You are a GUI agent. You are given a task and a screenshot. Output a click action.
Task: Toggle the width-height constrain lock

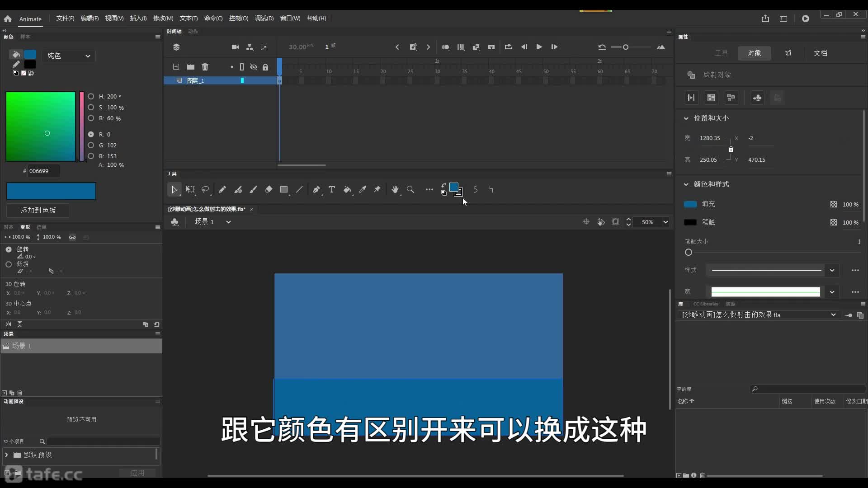pos(731,149)
